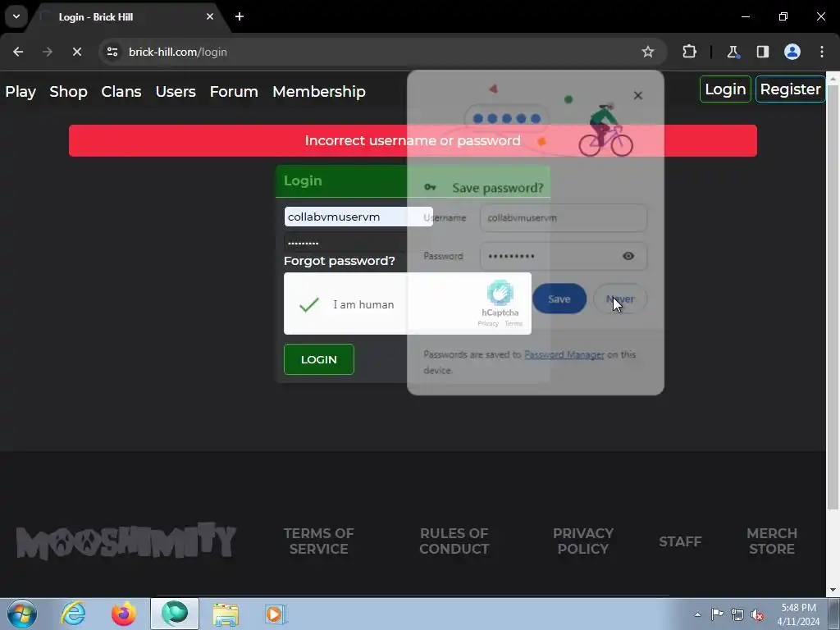The height and width of the screenshot is (630, 840).
Task: Click the password field in Save password popup
Action: tap(549, 256)
